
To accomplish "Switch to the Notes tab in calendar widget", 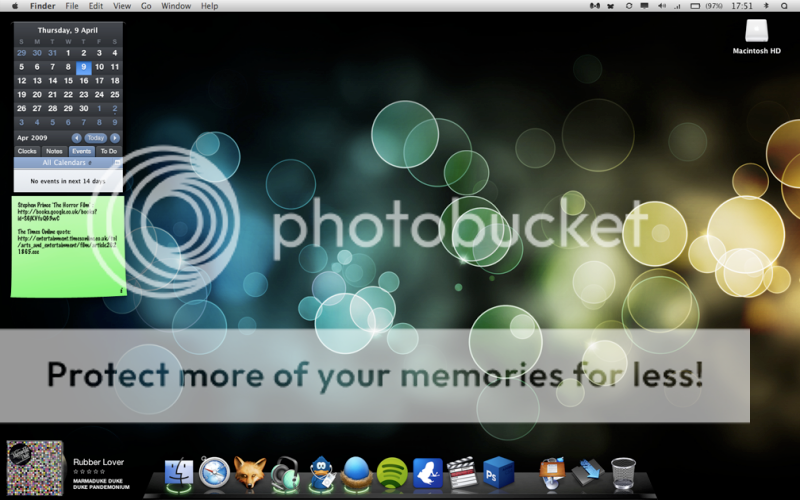I will point(54,151).
